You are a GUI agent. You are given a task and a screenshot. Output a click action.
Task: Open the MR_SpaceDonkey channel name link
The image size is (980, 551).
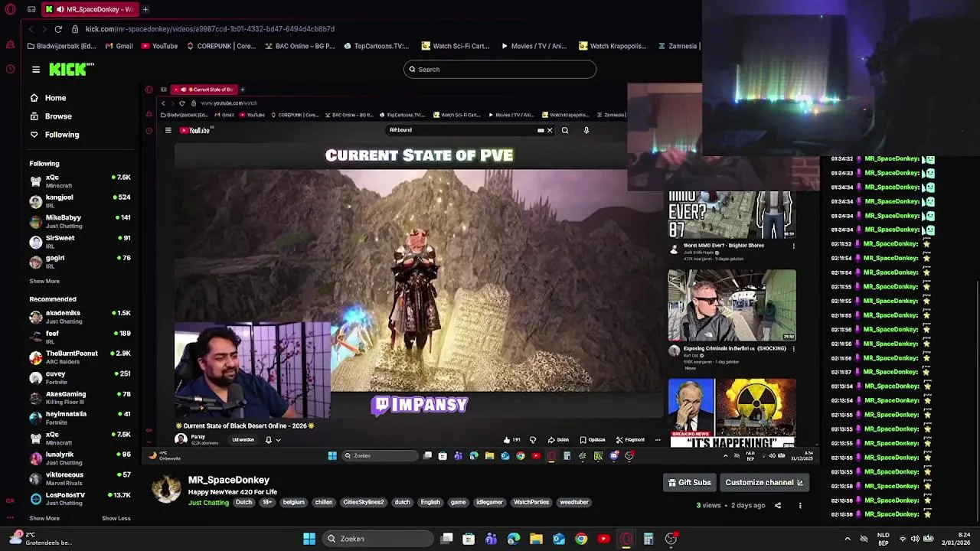coord(229,480)
